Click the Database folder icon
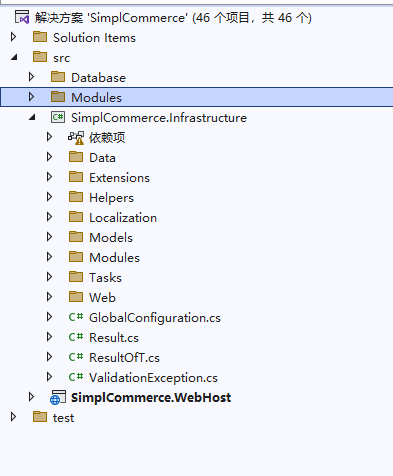Viewport: 393px width, 476px height. pos(58,77)
